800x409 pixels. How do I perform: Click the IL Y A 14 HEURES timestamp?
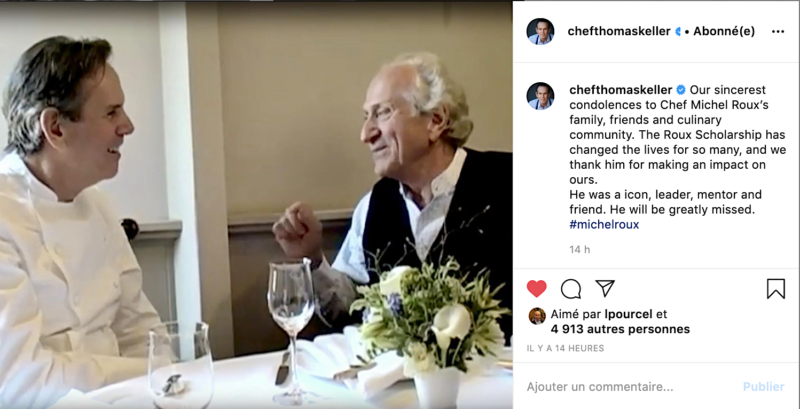tap(565, 348)
